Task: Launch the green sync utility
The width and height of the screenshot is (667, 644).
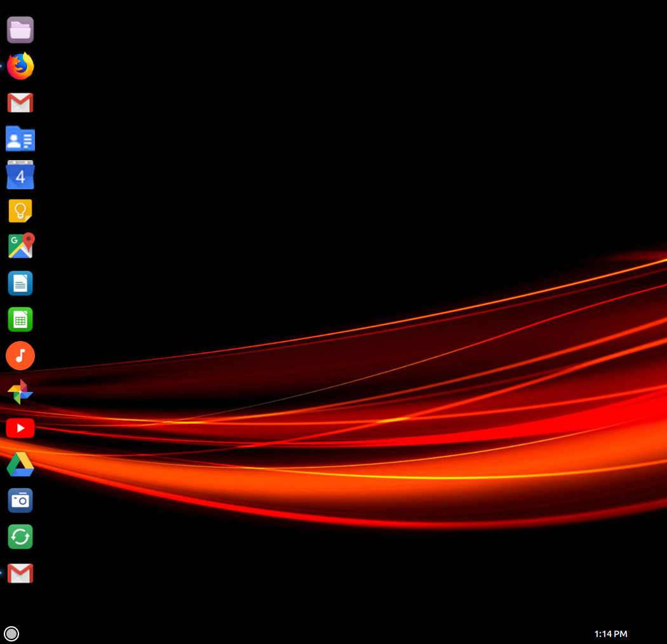Action: (20, 536)
